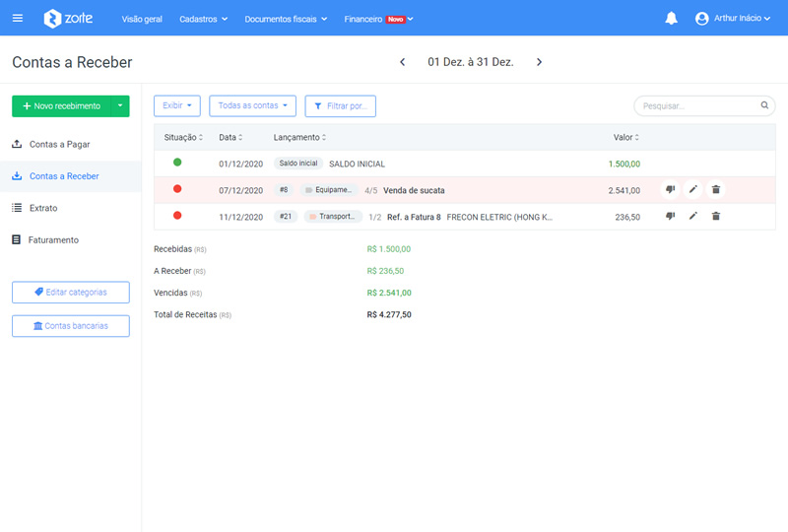Image resolution: width=788 pixels, height=532 pixels.
Task: Open Contas bancarias button
Action: pos(71,325)
